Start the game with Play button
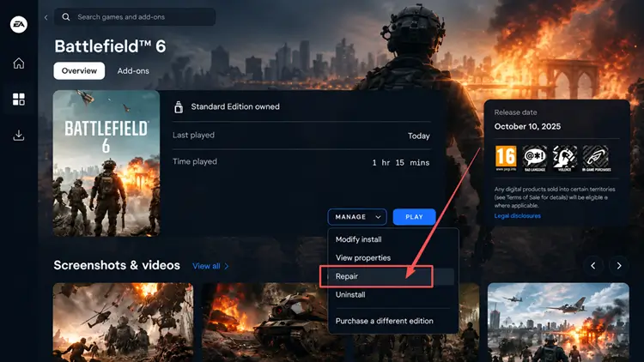Screen dimensions: 644x362 [x=414, y=217]
